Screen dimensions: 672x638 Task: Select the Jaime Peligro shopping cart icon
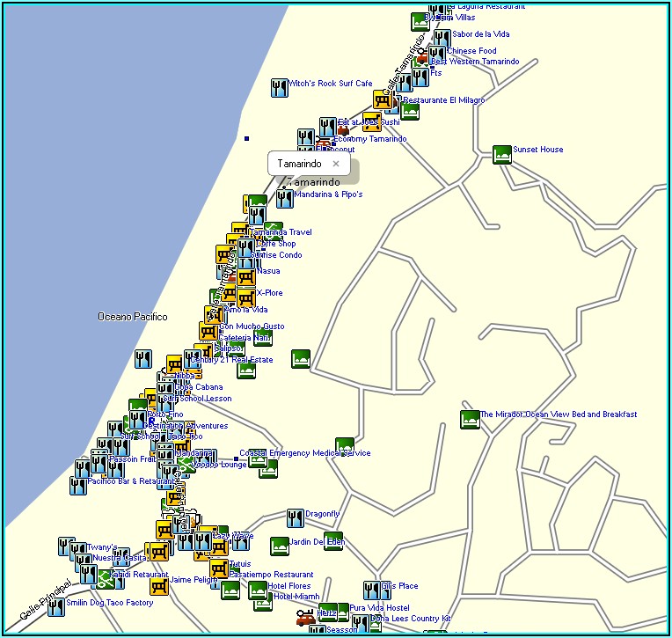159,584
